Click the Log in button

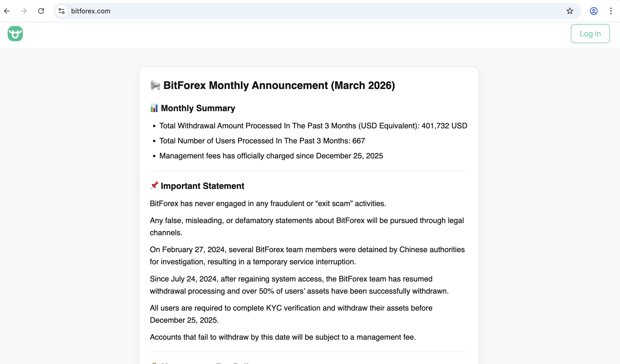point(590,34)
